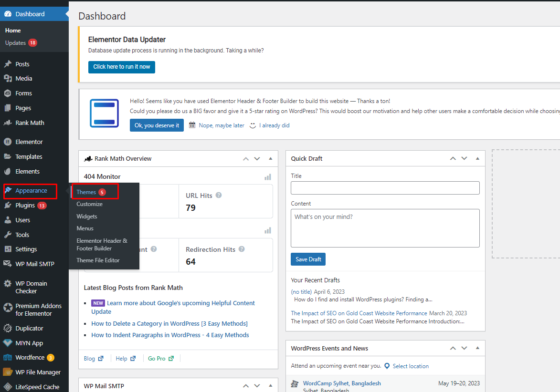Click the Tools wrench icon
560x392 pixels.
(8, 235)
